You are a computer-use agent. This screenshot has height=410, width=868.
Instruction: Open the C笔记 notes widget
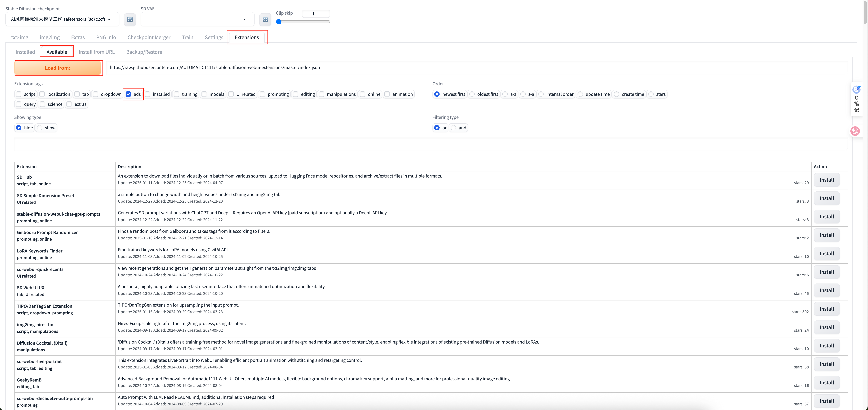(x=856, y=99)
